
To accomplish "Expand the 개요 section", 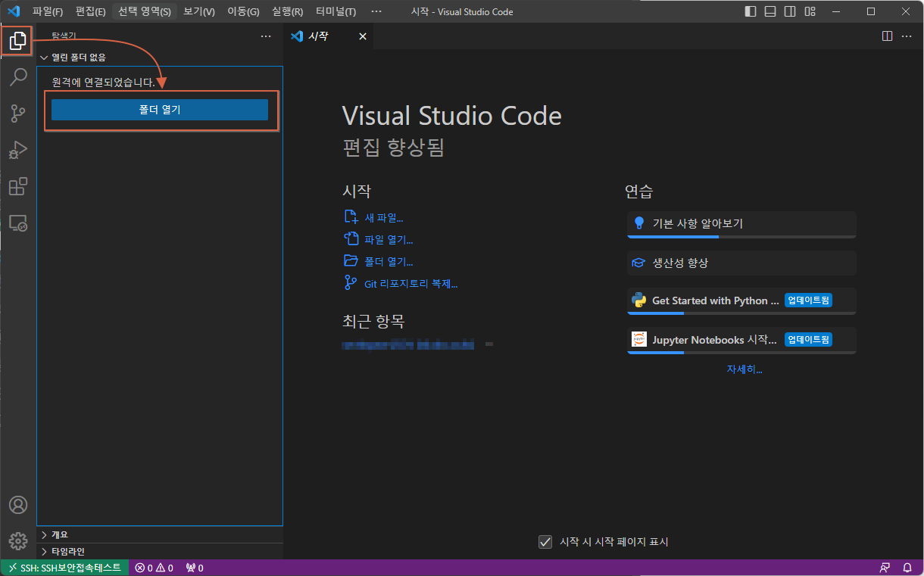I will coord(160,534).
